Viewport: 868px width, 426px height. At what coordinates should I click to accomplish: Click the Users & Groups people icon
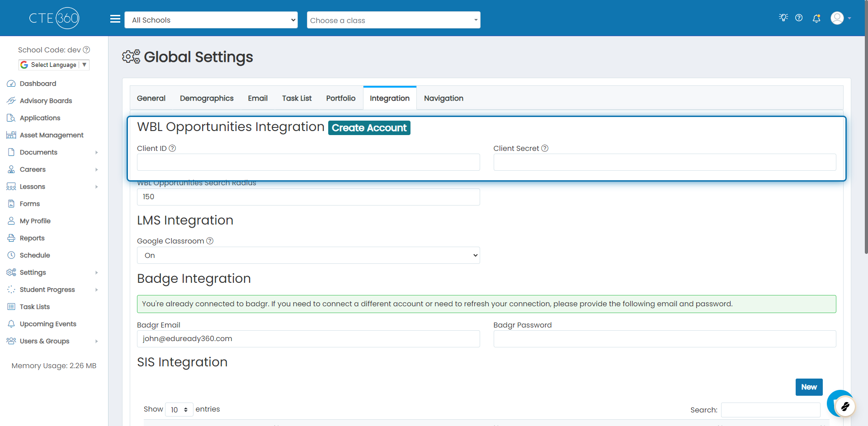coord(11,341)
